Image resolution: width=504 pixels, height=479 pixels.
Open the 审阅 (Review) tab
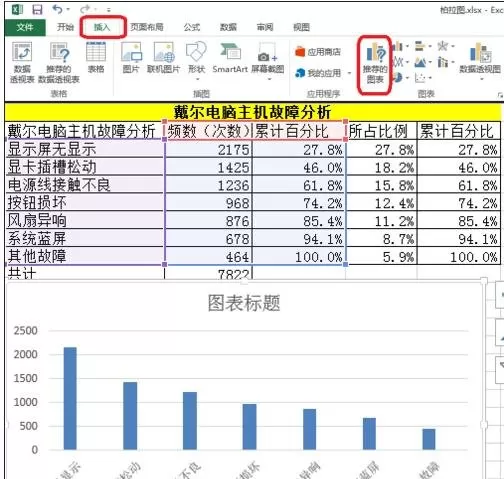(x=265, y=27)
